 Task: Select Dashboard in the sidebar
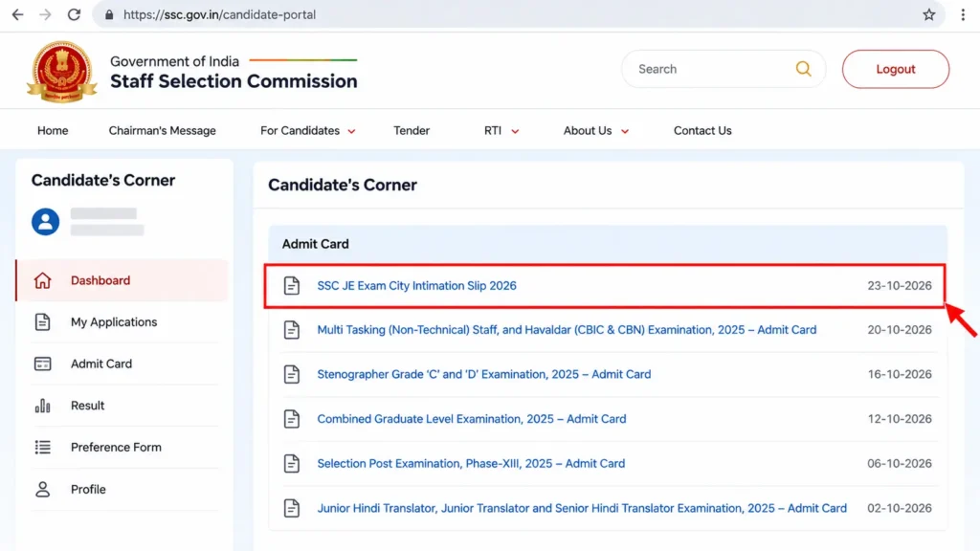tap(122, 280)
